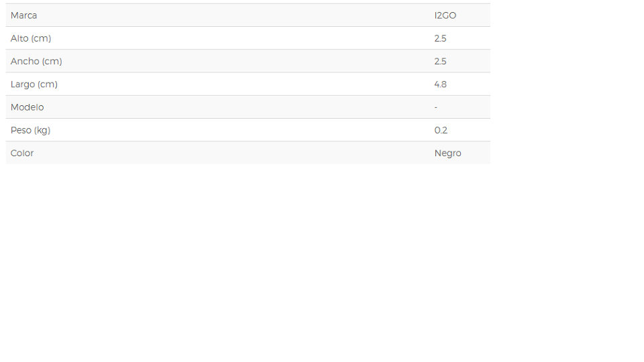Select the Negro color value

coord(447,154)
